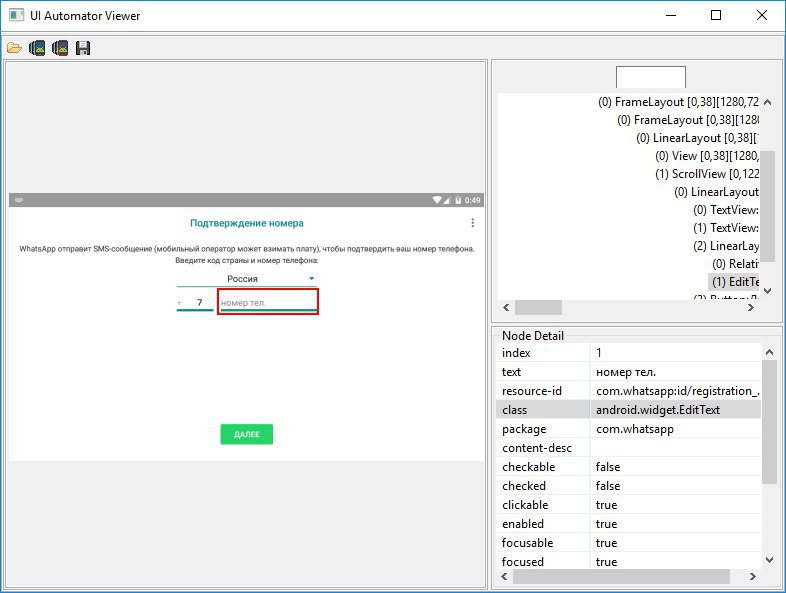This screenshot has height=593, width=786.
Task: Tap the three-dot overflow menu in the phone view
Action: click(x=472, y=223)
